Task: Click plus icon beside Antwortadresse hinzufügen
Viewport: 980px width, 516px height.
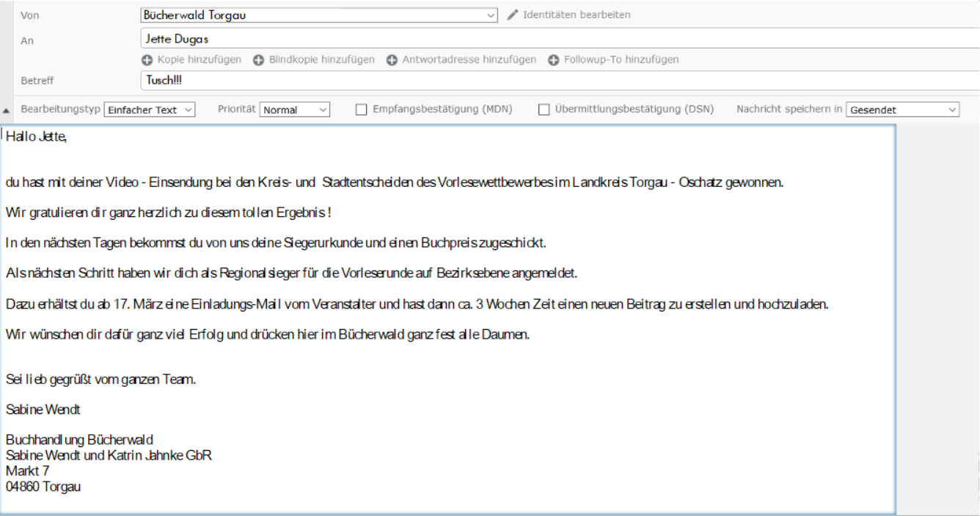Action: tap(392, 59)
